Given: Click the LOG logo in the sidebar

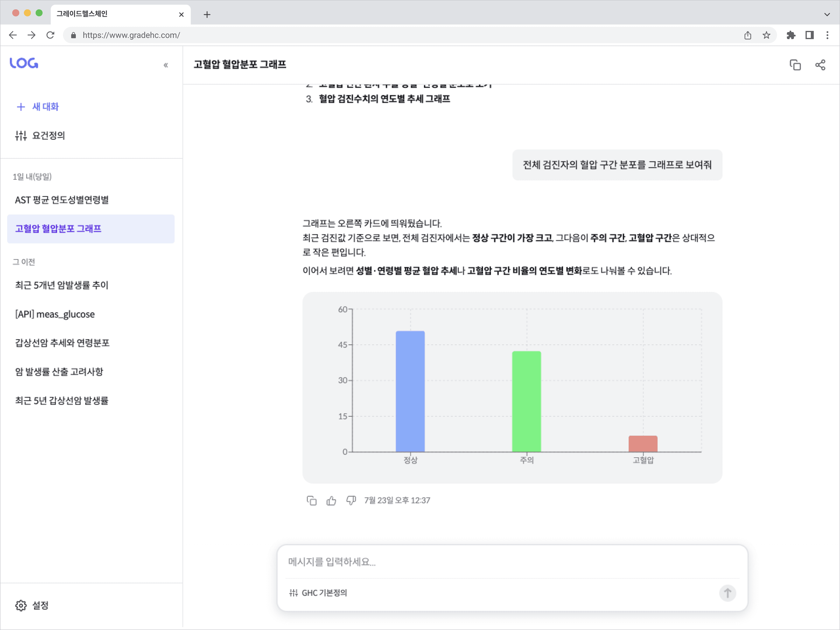Looking at the screenshot, I should [x=24, y=63].
